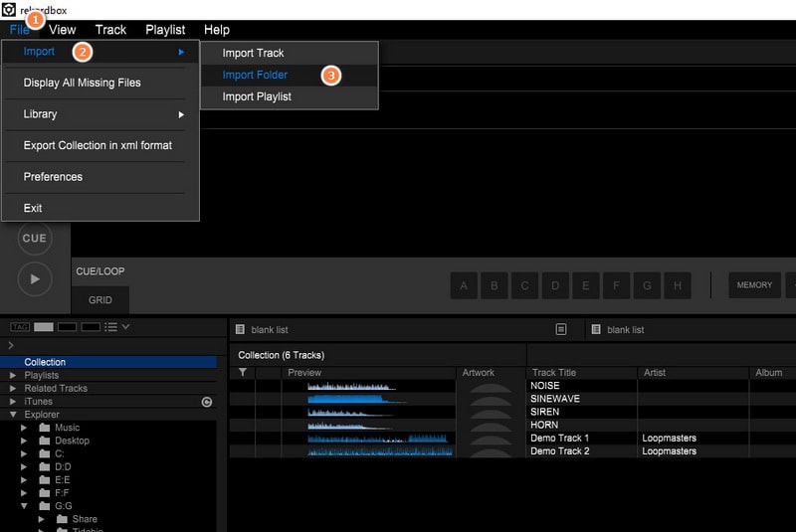The image size is (796, 532).
Task: Choose Import Playlist from submenu
Action: [x=290, y=96]
